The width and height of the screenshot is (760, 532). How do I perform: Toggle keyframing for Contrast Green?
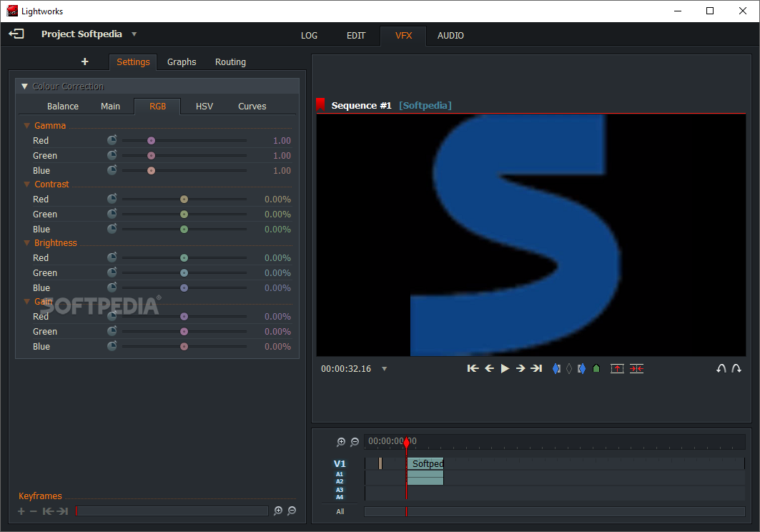pos(112,214)
